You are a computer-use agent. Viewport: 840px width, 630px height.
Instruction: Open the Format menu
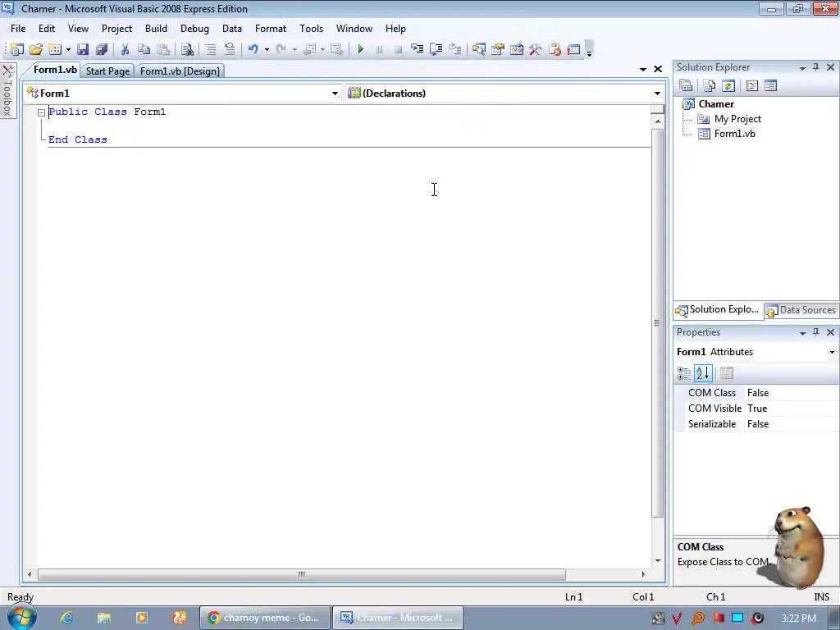[x=271, y=29]
